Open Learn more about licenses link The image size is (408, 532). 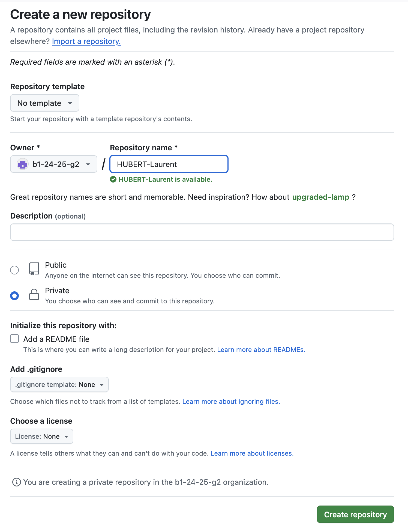pos(252,453)
